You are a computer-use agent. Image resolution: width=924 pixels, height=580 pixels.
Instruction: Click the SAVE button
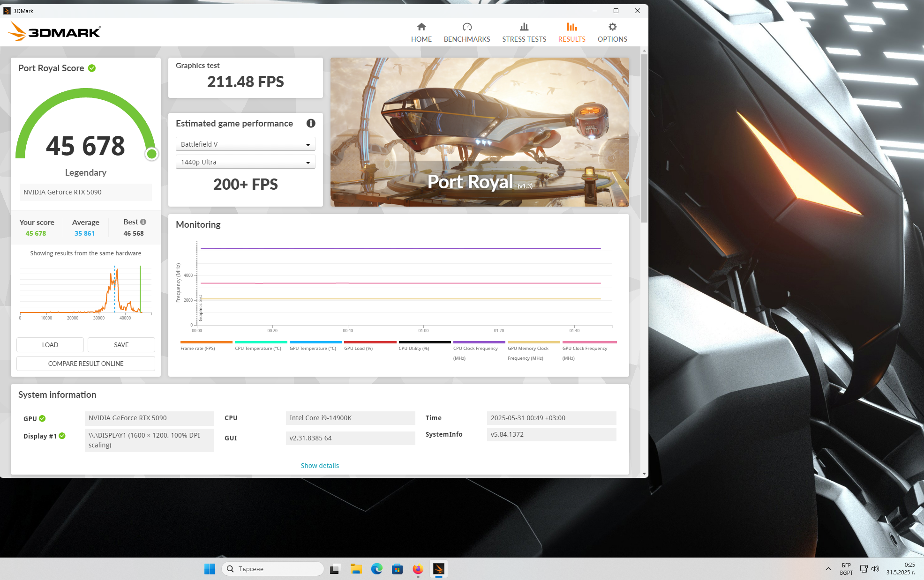(x=121, y=345)
